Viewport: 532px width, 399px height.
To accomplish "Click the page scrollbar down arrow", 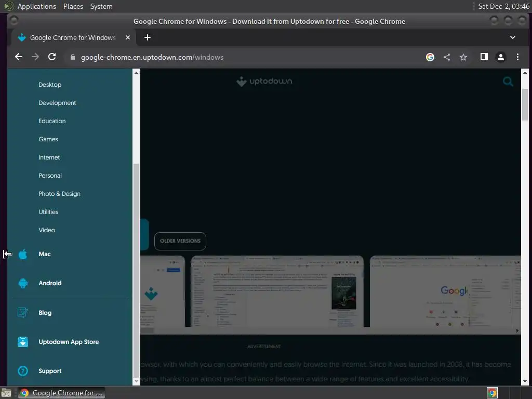I will [x=525, y=381].
